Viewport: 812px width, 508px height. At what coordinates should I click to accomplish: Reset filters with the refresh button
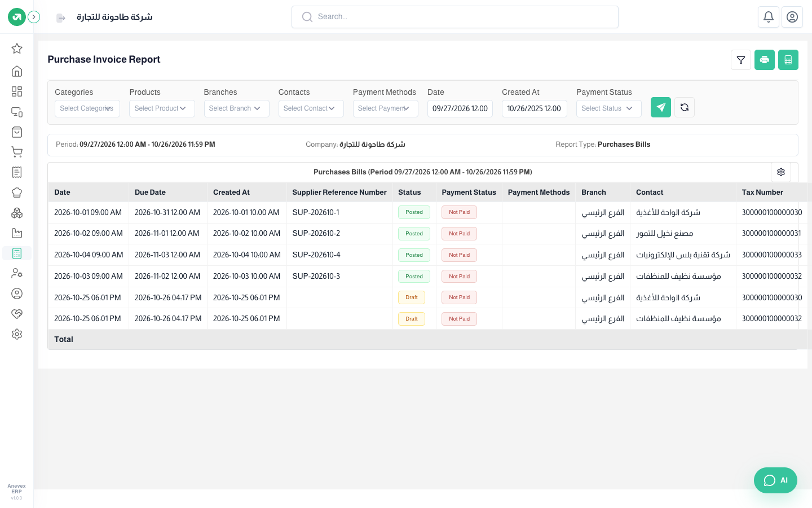tap(685, 107)
